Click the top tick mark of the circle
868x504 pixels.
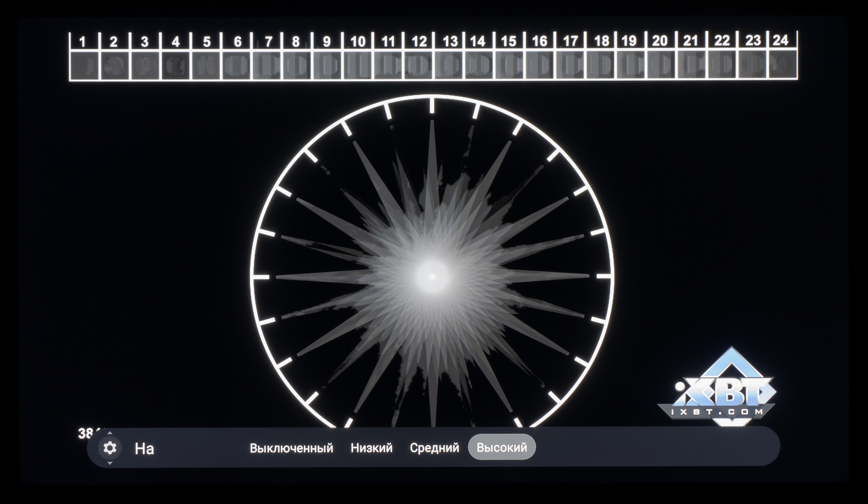[432, 106]
